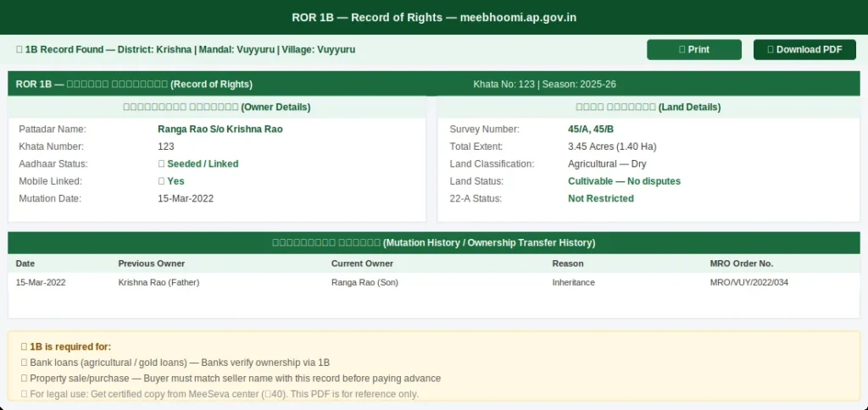Click the bullet icon before 'Property sale/purchase'
The width and height of the screenshot is (868, 410).
(24, 379)
